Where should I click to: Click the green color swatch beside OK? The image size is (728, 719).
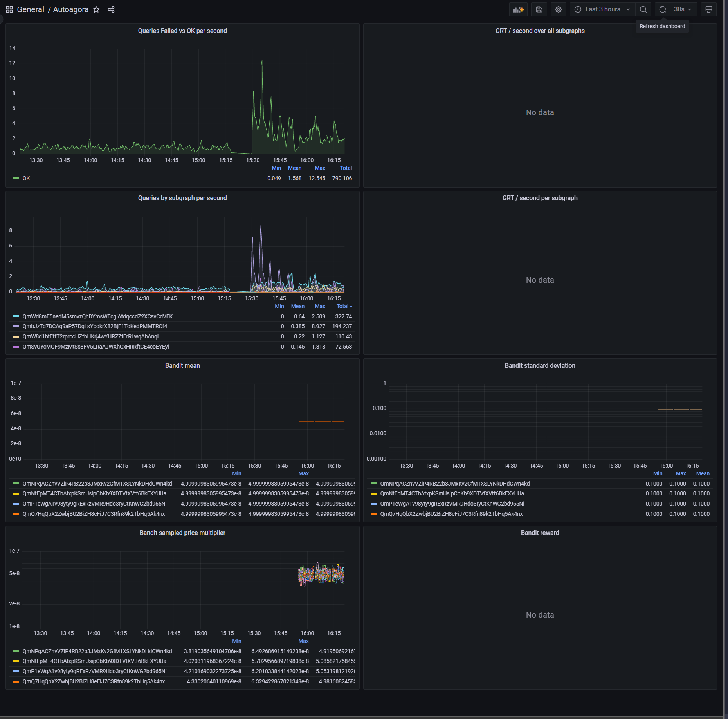point(16,178)
